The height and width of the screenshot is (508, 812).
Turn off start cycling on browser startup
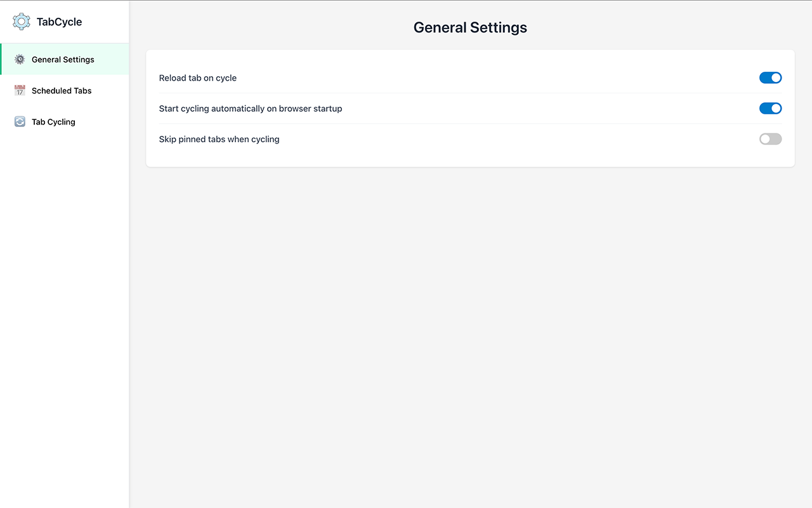coord(770,109)
